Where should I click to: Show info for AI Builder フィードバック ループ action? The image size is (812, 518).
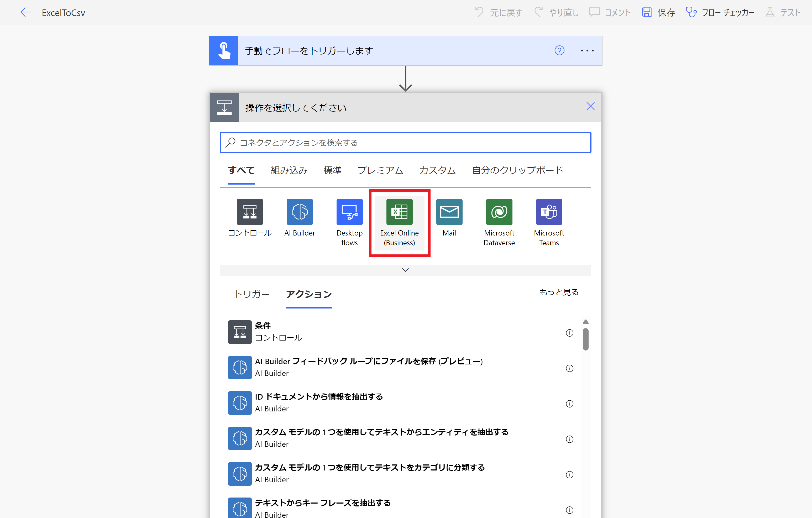pos(569,368)
